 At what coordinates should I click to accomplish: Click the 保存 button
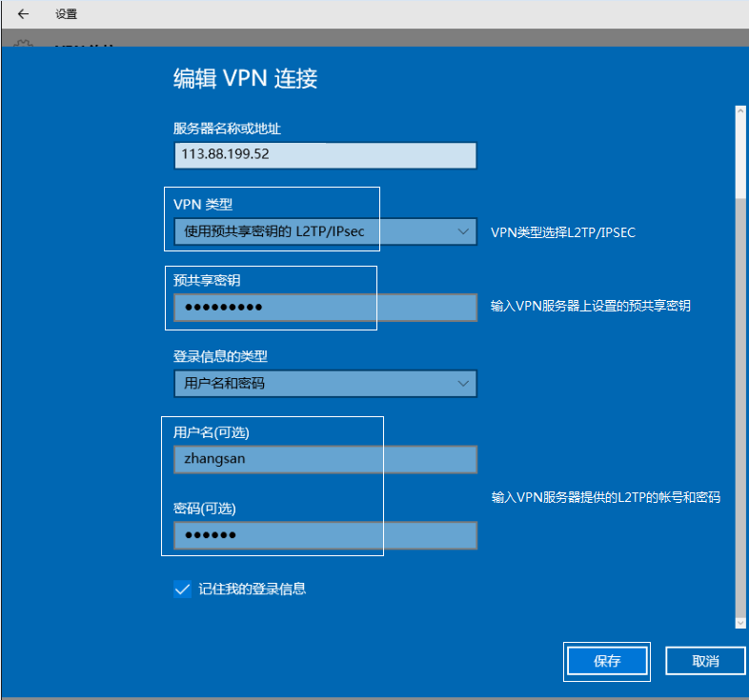click(x=607, y=661)
